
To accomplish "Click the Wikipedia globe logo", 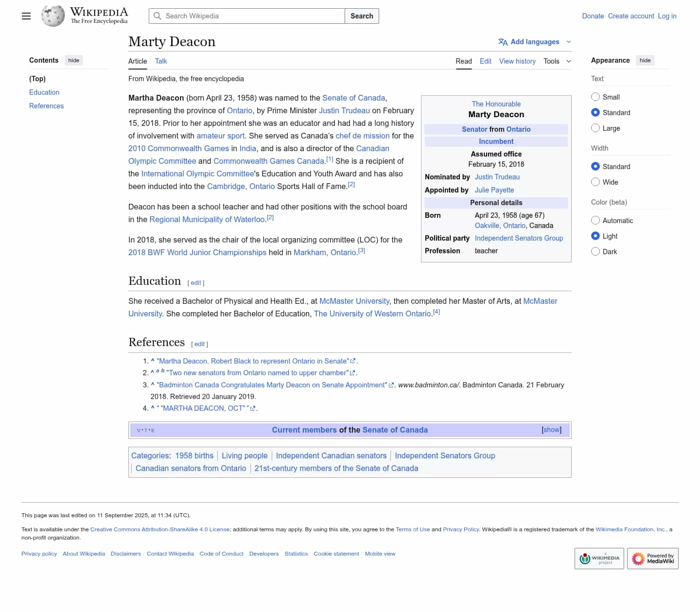I will [53, 16].
